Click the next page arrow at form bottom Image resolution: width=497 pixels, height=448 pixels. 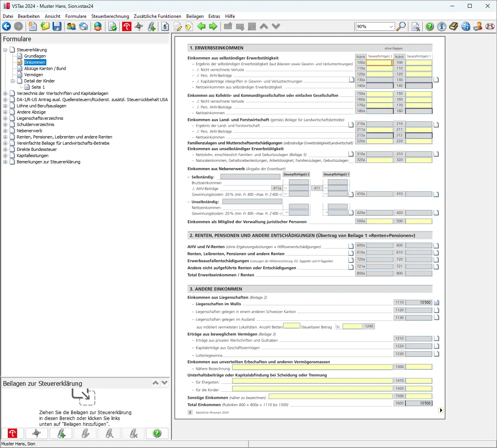click(x=441, y=410)
